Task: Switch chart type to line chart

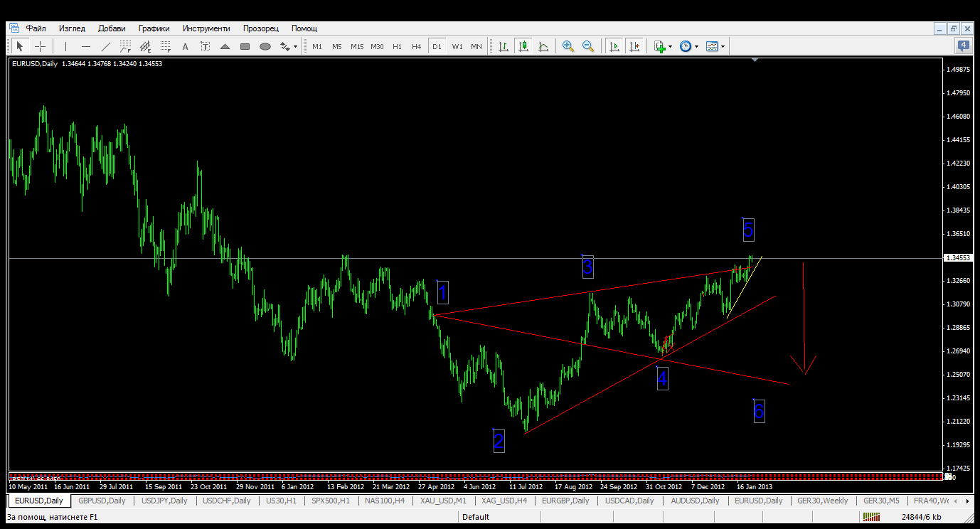Action: pos(543,46)
